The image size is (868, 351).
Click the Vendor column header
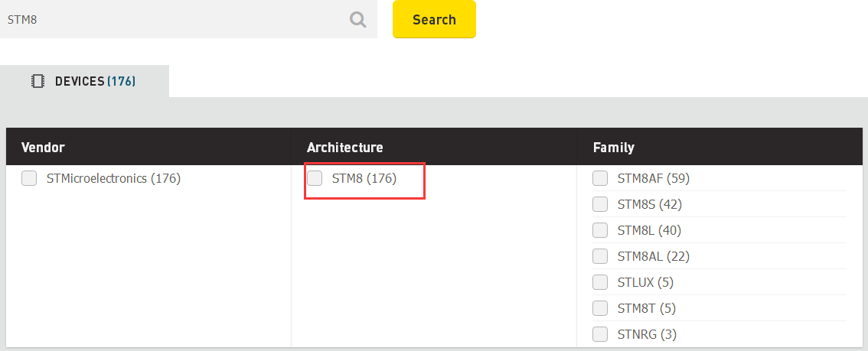pos(43,147)
